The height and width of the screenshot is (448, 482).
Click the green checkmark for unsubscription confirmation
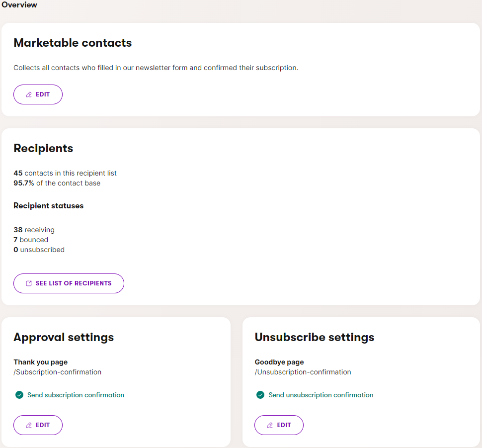pyautogui.click(x=260, y=395)
